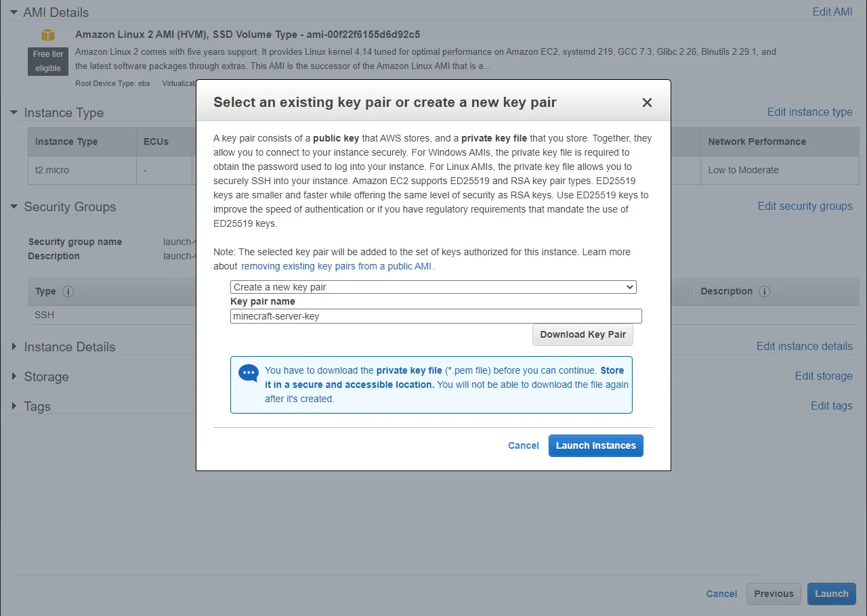867x616 pixels.
Task: Click the Launch button at page bottom
Action: 832,594
